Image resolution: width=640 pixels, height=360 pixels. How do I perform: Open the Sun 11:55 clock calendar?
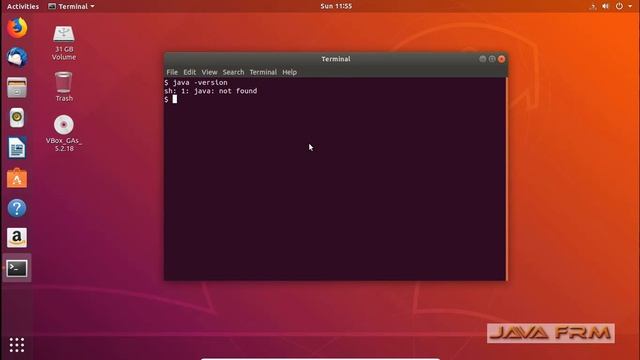[x=336, y=6]
